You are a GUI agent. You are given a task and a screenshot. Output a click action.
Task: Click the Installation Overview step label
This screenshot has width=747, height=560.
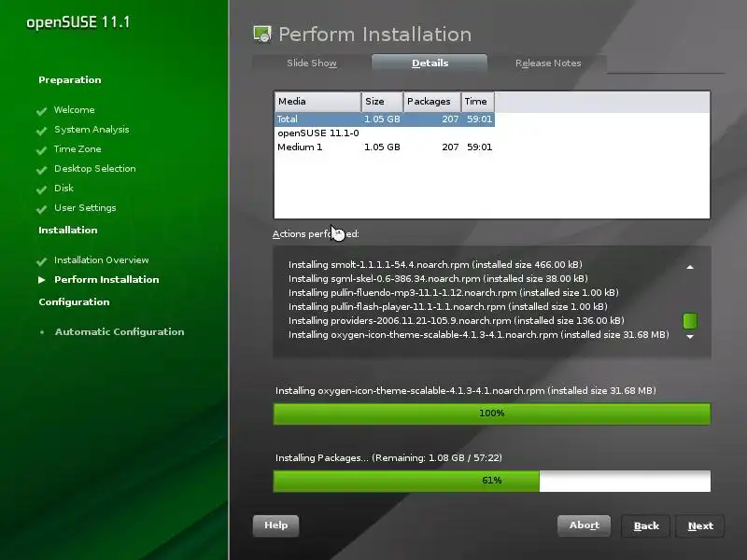(102, 260)
